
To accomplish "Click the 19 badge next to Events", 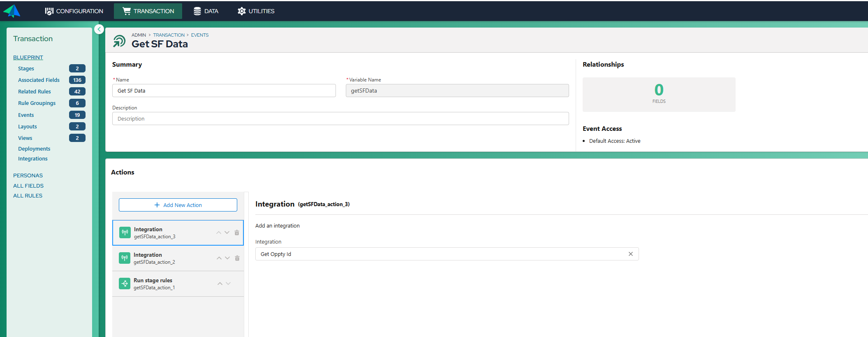I will click(x=77, y=115).
